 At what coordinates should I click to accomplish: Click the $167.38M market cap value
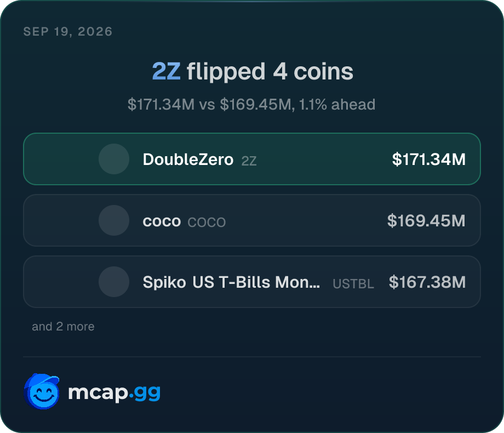[x=427, y=282]
